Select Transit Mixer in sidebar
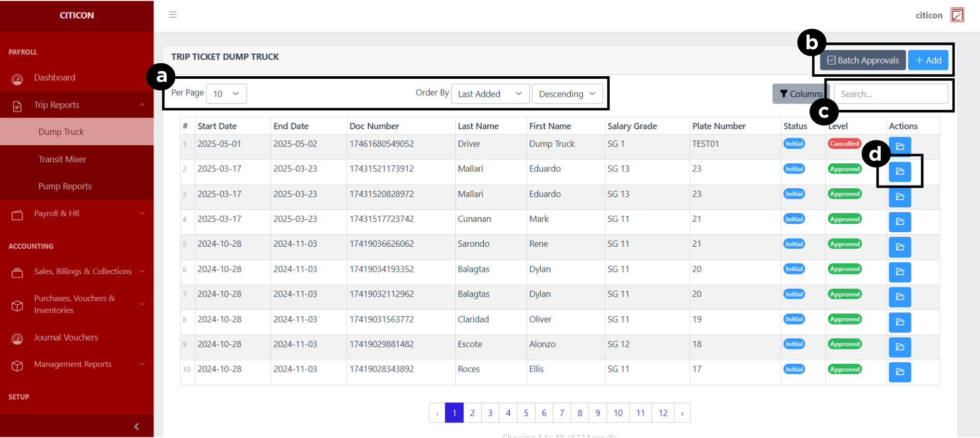The image size is (980, 438). point(62,159)
